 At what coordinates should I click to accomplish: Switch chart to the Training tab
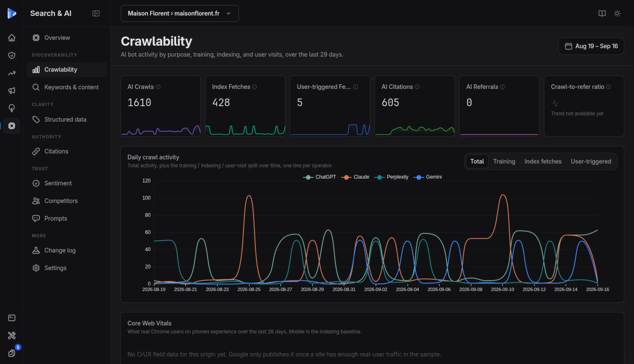(504, 161)
